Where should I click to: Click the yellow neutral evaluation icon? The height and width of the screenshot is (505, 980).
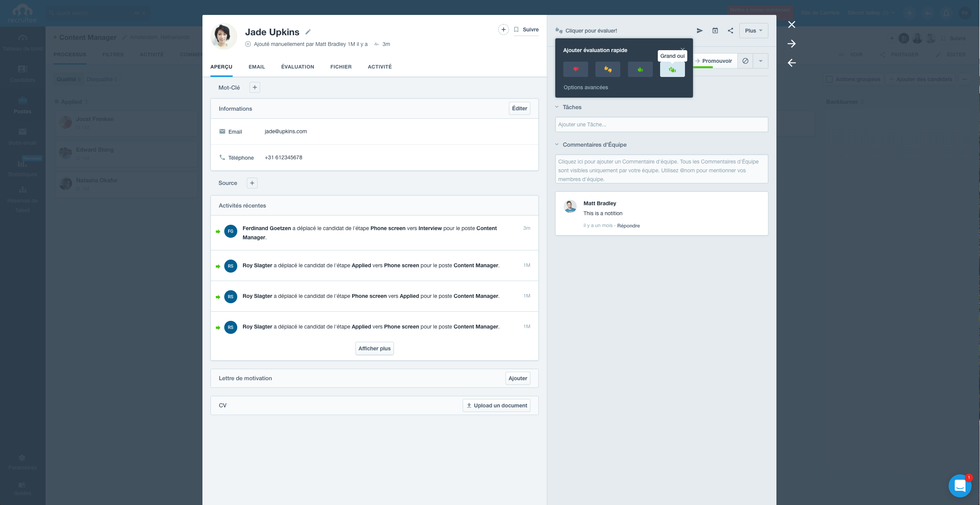607,69
